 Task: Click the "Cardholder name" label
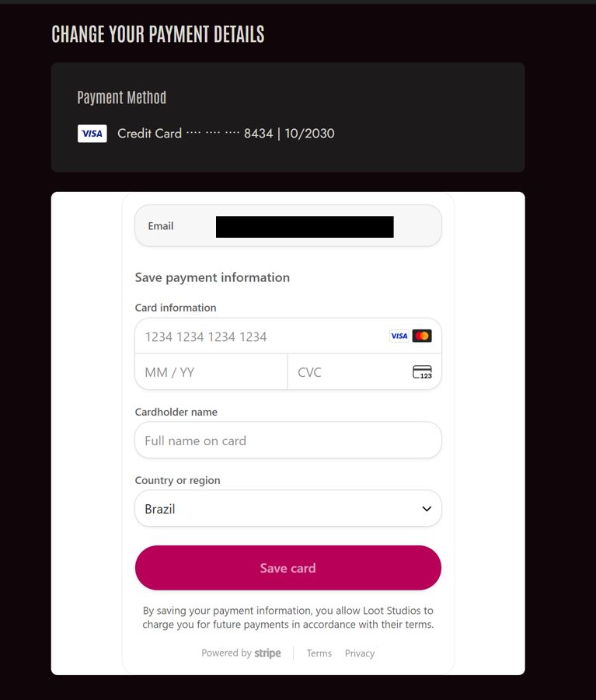[x=176, y=412]
